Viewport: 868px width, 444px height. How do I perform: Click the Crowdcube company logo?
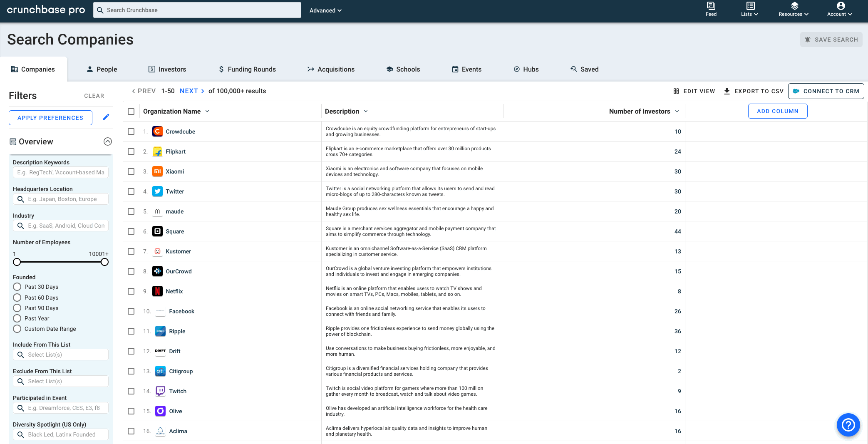(157, 131)
